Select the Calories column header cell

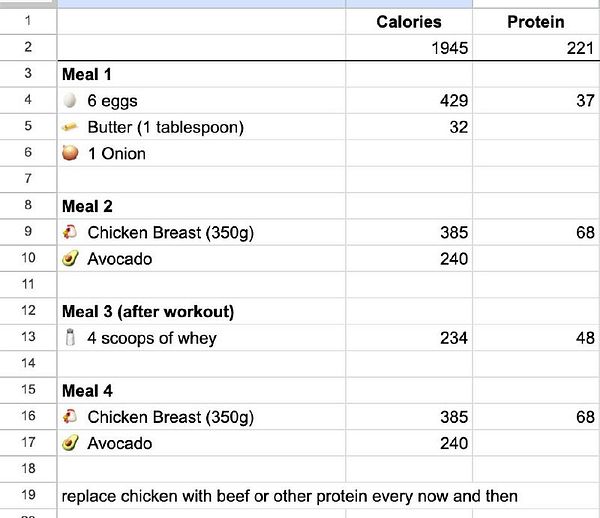(408, 22)
